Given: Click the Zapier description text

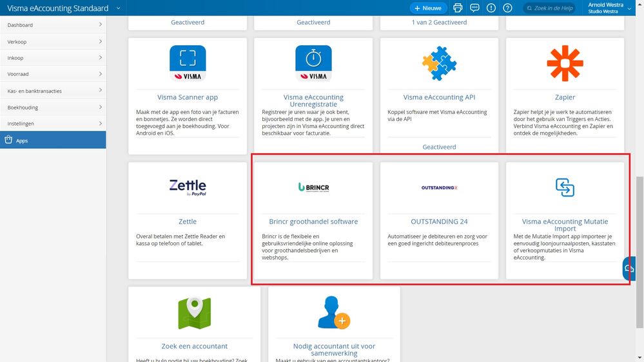Looking at the screenshot, I should (563, 122).
